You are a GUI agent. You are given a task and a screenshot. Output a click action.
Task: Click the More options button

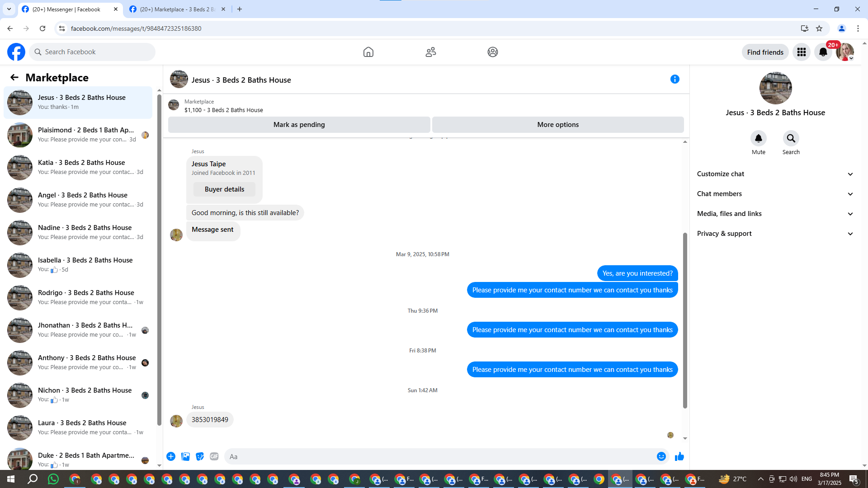[558, 125]
